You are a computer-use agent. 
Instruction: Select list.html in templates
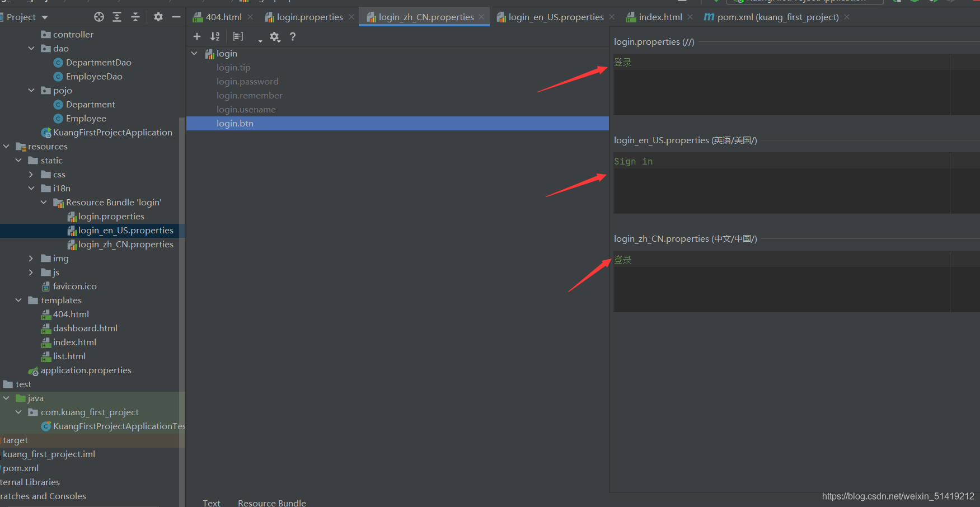pyautogui.click(x=69, y=356)
